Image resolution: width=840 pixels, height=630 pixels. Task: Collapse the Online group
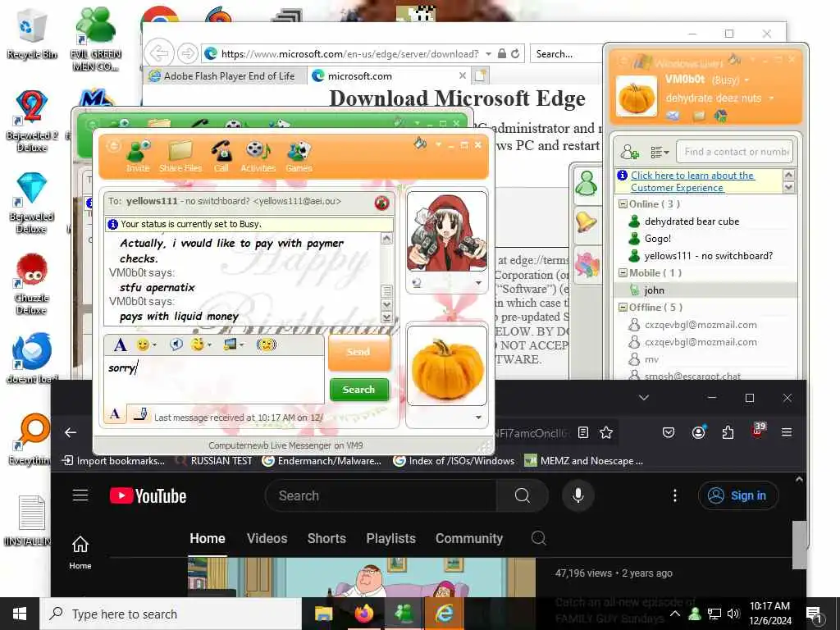(x=623, y=204)
